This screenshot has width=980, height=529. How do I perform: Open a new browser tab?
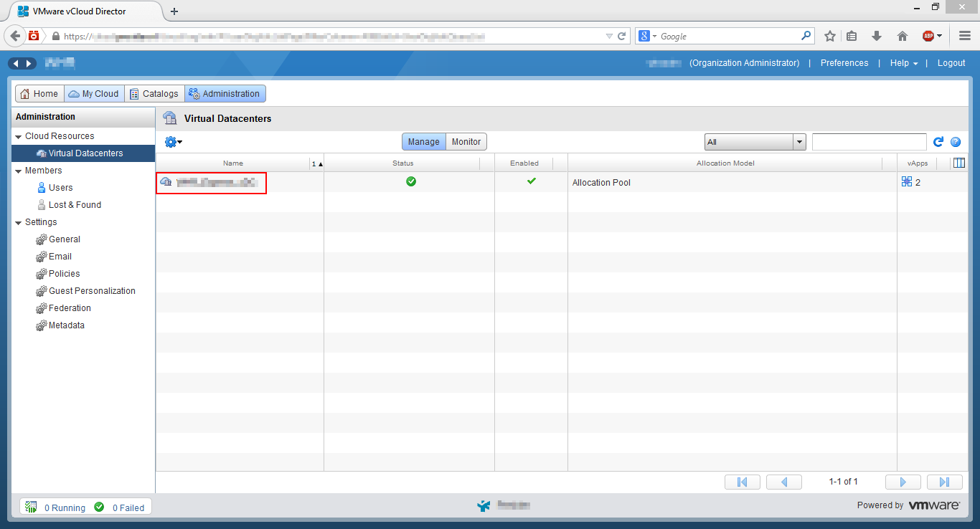174,11
